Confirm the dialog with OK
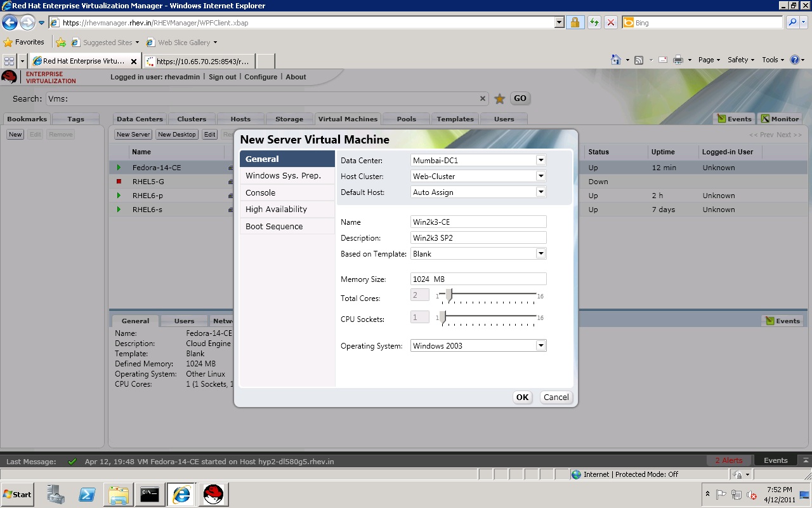 click(x=522, y=398)
